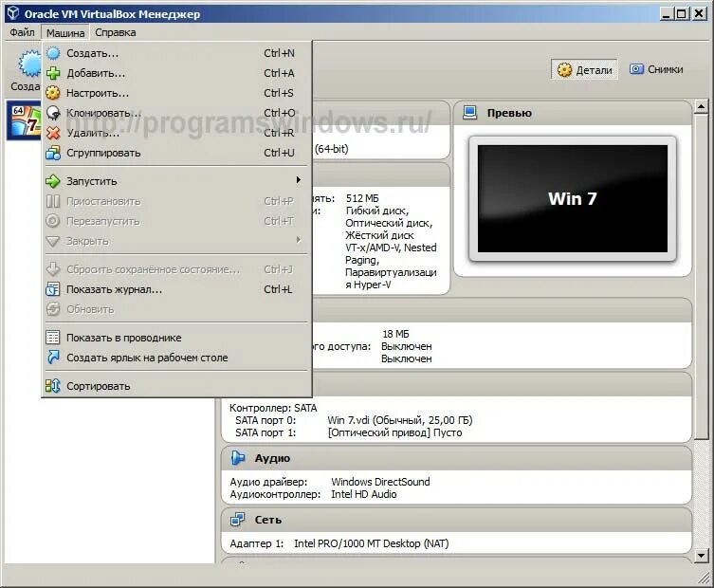Click the Сеть section header
The height and width of the screenshot is (588, 714).
[456, 520]
